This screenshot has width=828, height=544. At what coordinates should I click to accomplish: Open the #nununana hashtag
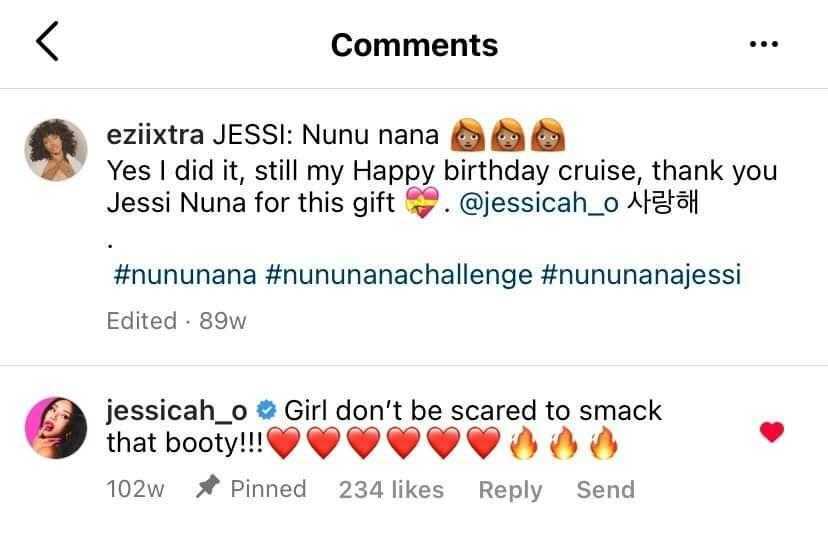(x=181, y=274)
